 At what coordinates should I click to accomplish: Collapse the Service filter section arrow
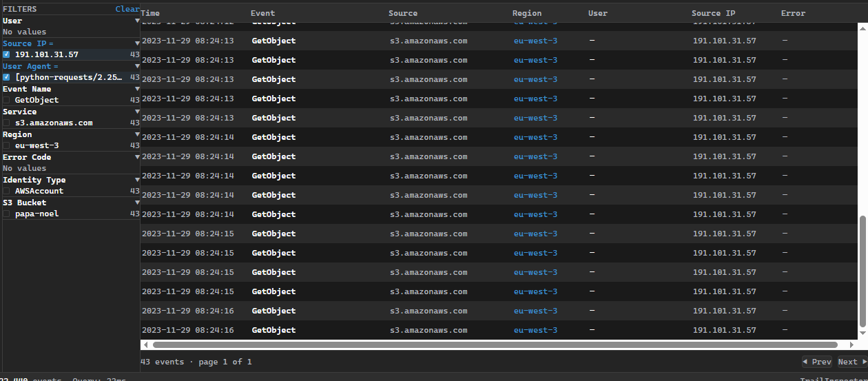(x=137, y=112)
